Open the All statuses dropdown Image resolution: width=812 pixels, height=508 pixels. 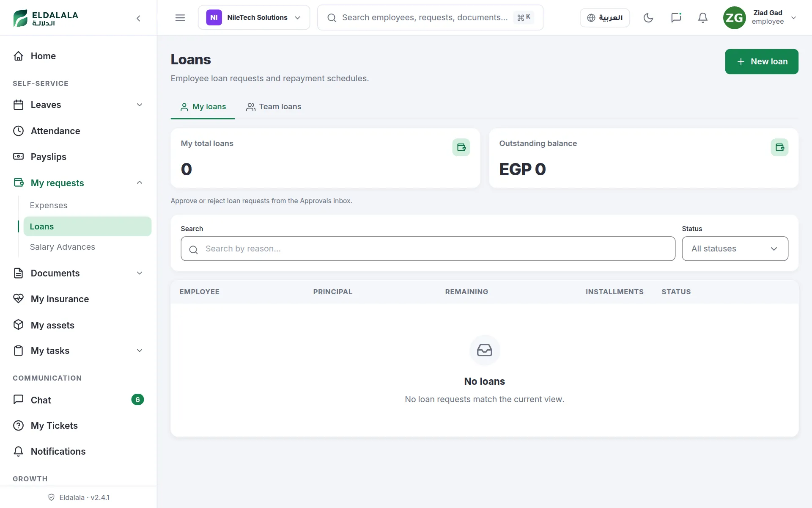735,248
